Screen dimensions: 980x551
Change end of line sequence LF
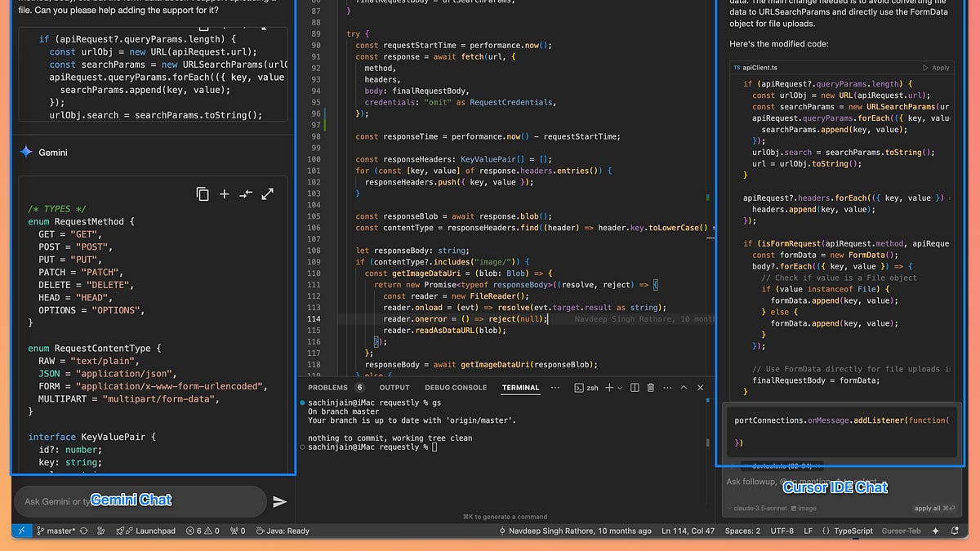(x=808, y=531)
